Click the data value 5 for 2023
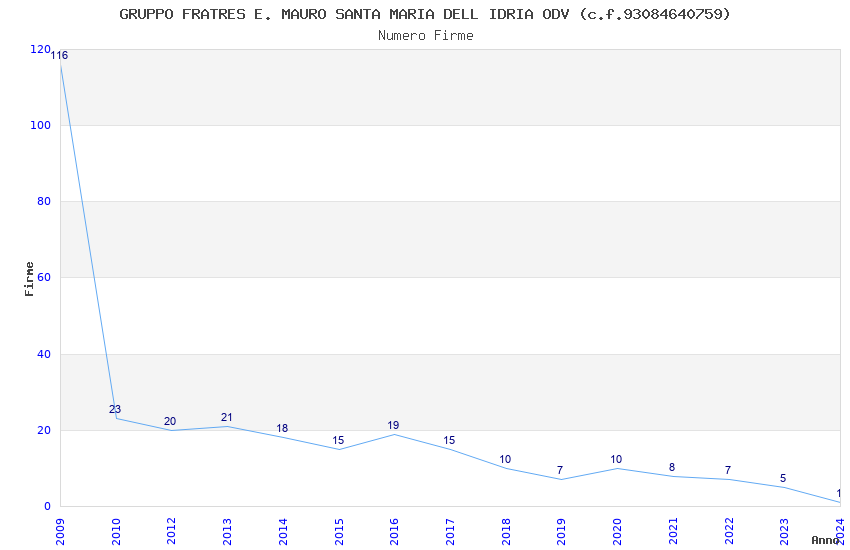850x550 pixels. pos(783,478)
